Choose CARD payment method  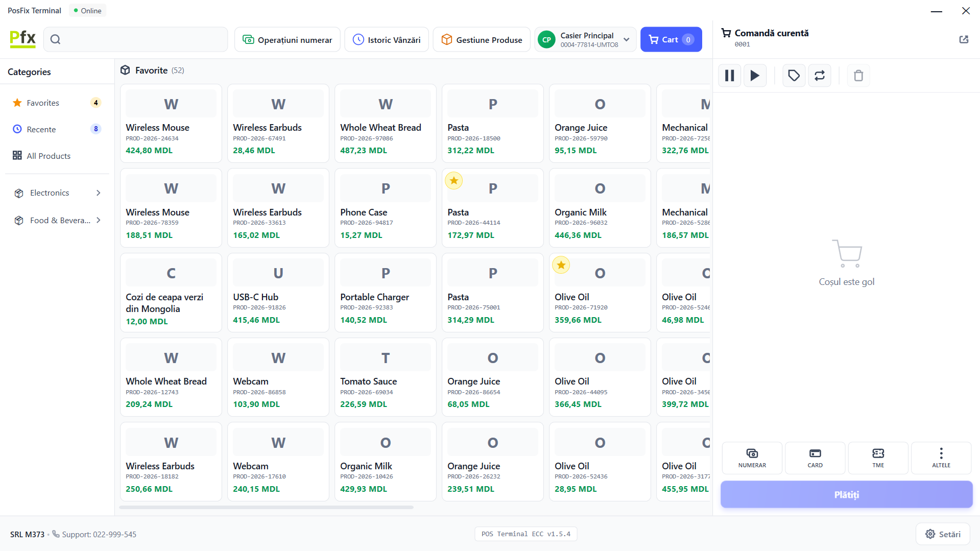[815, 458]
